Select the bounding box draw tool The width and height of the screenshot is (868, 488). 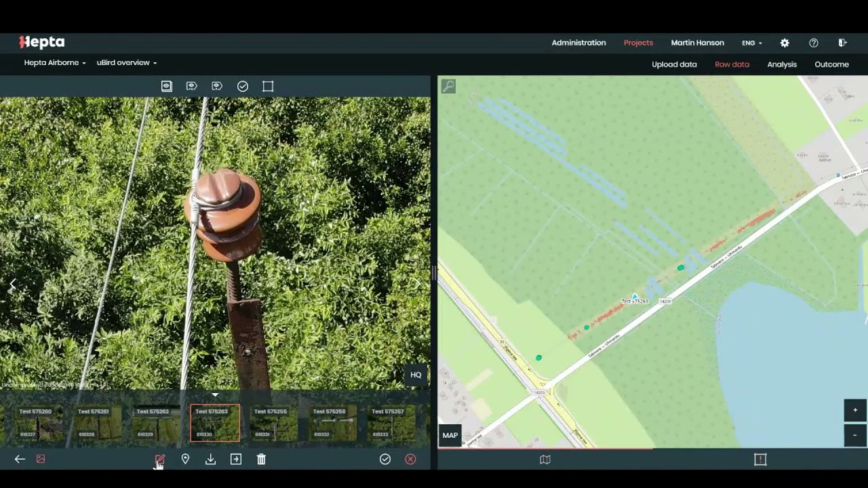click(x=268, y=86)
